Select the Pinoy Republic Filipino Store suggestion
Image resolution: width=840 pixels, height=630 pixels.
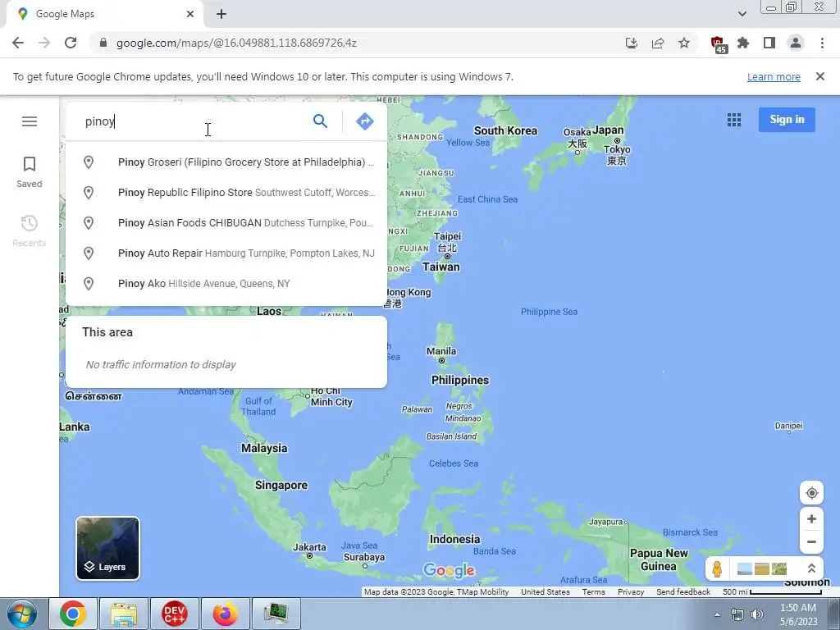point(226,192)
